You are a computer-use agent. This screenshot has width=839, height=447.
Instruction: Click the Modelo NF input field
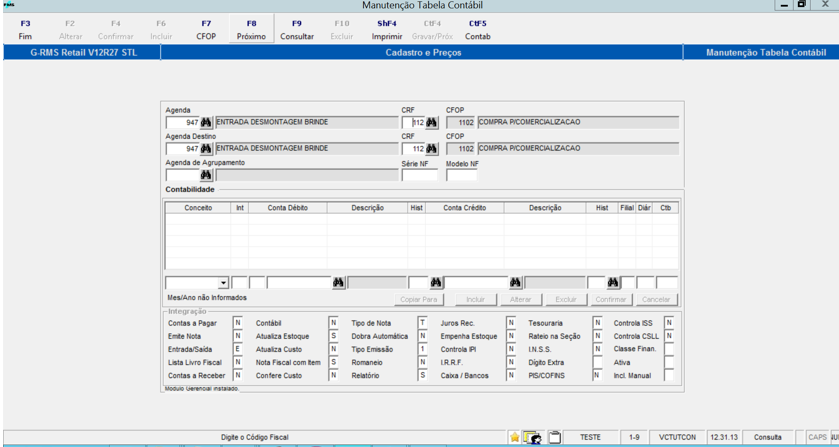pos(461,175)
